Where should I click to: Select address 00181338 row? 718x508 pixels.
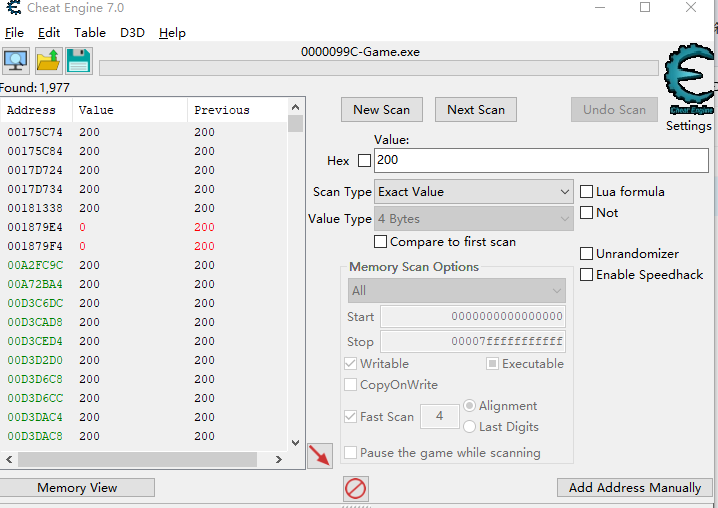(x=144, y=208)
